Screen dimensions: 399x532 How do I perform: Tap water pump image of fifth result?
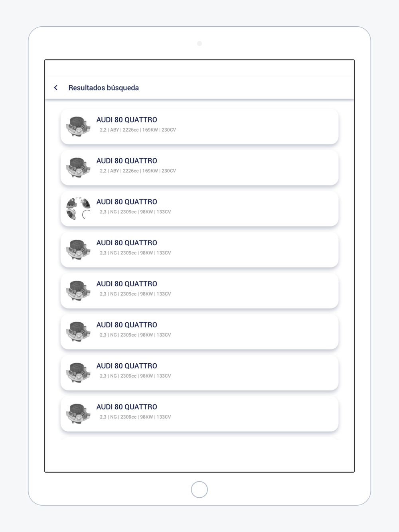pos(78,291)
